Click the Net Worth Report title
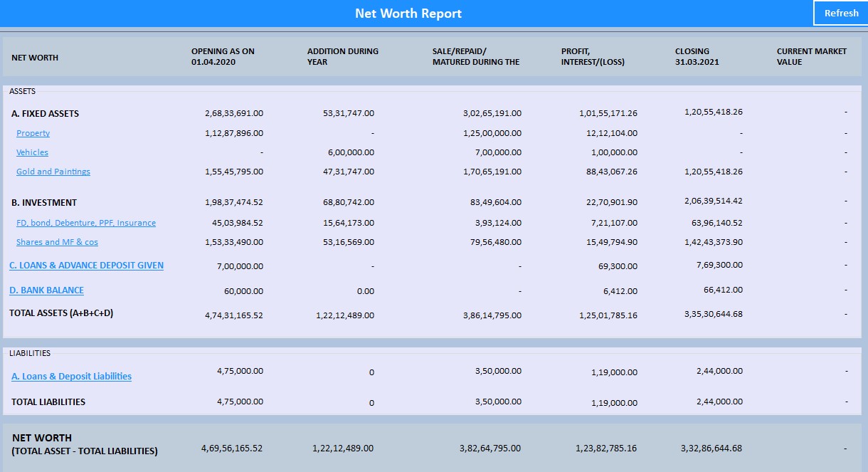868x472 pixels. (x=408, y=14)
